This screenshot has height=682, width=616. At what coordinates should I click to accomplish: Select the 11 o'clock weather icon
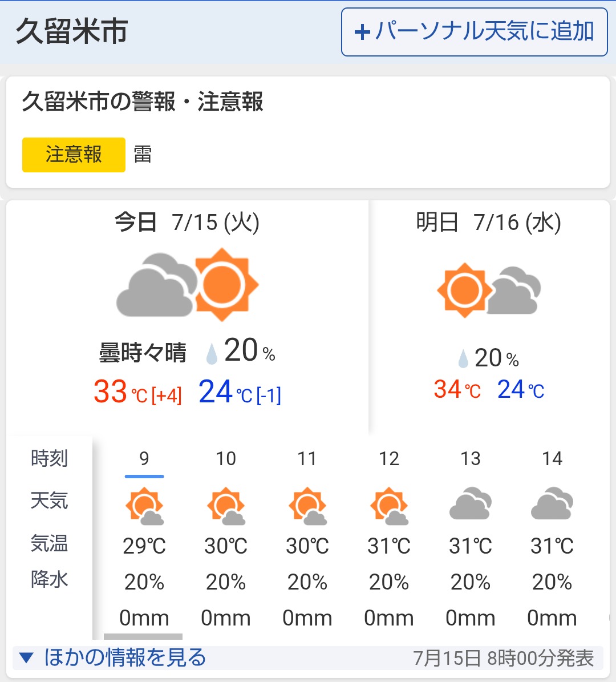pyautogui.click(x=307, y=506)
